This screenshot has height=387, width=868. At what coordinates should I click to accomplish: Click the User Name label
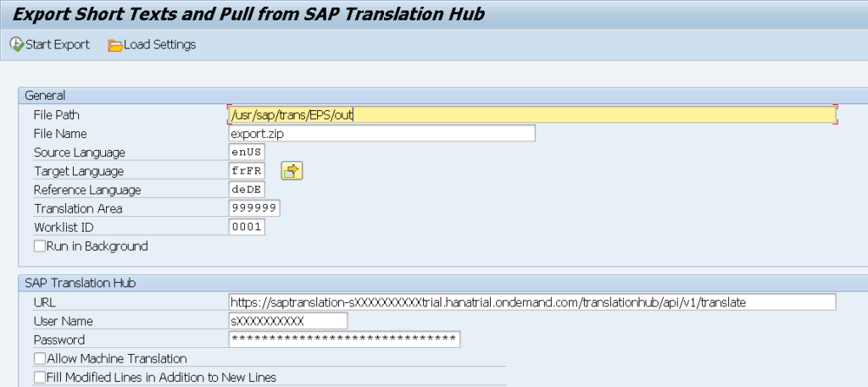[63, 322]
